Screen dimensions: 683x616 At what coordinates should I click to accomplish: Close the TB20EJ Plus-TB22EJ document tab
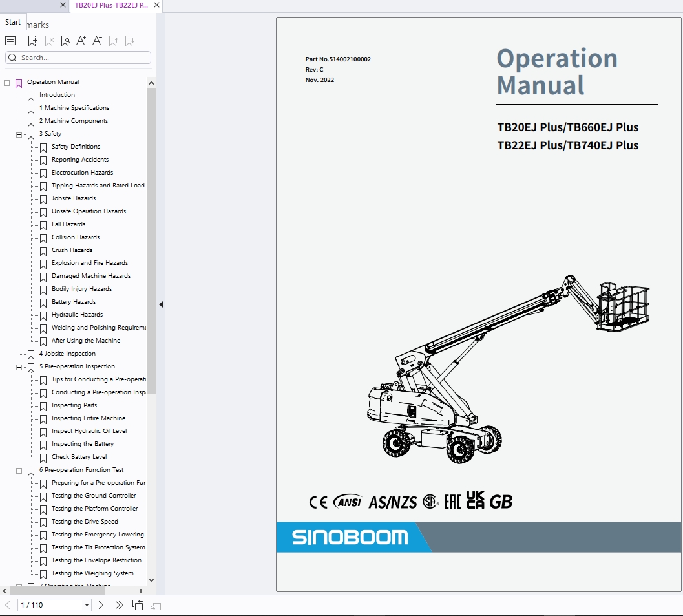(156, 5)
